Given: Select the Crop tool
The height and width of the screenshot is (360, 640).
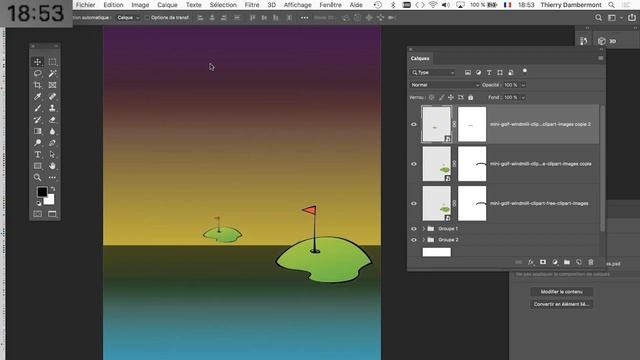Looking at the screenshot, I should pyautogui.click(x=38, y=85).
